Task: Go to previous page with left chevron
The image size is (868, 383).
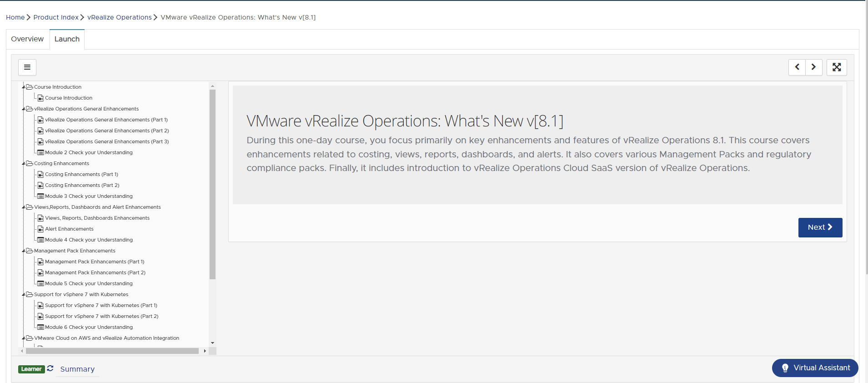Action: [797, 67]
